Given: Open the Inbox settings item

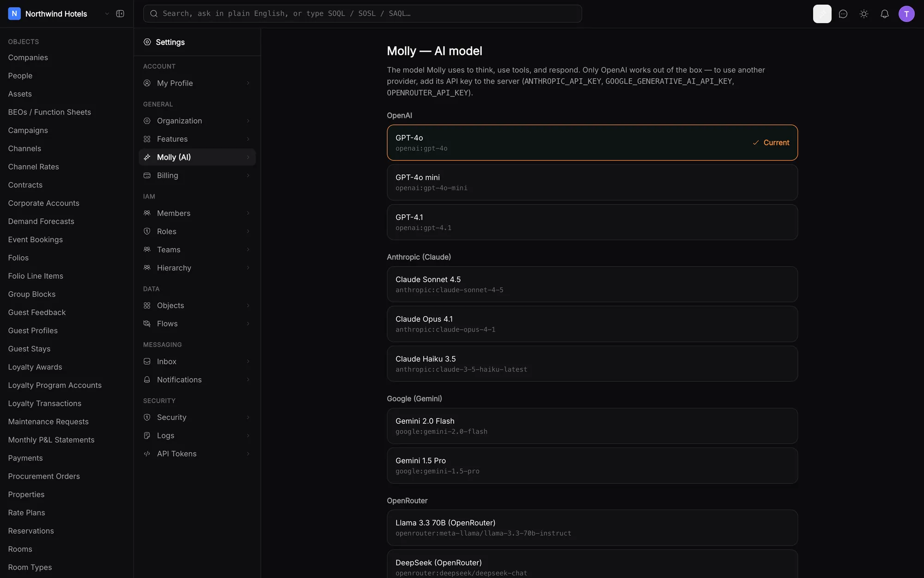Looking at the screenshot, I should click(197, 362).
